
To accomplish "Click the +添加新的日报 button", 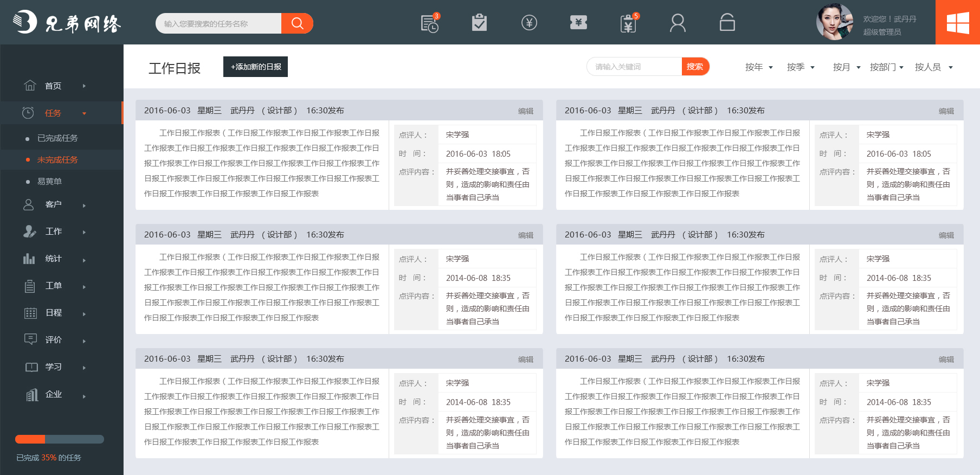I will click(255, 67).
